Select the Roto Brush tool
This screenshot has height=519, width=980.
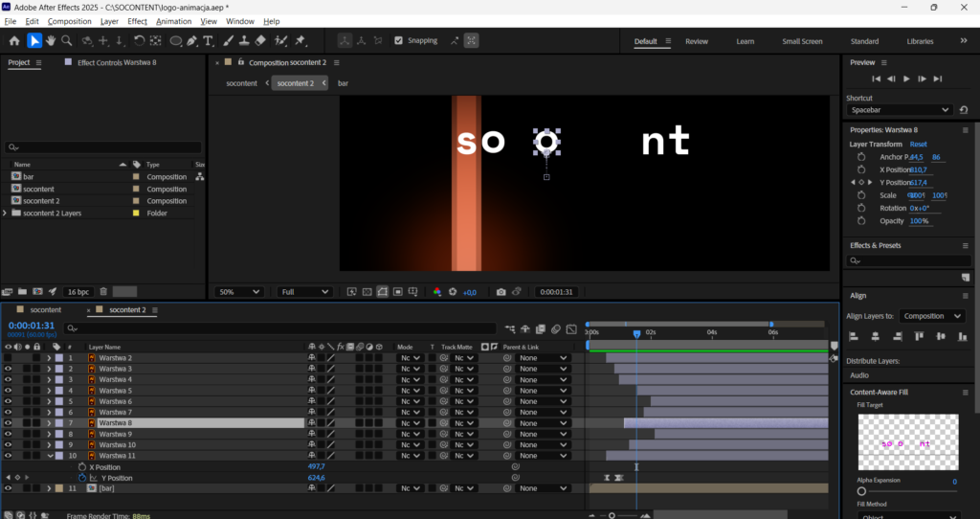click(280, 40)
